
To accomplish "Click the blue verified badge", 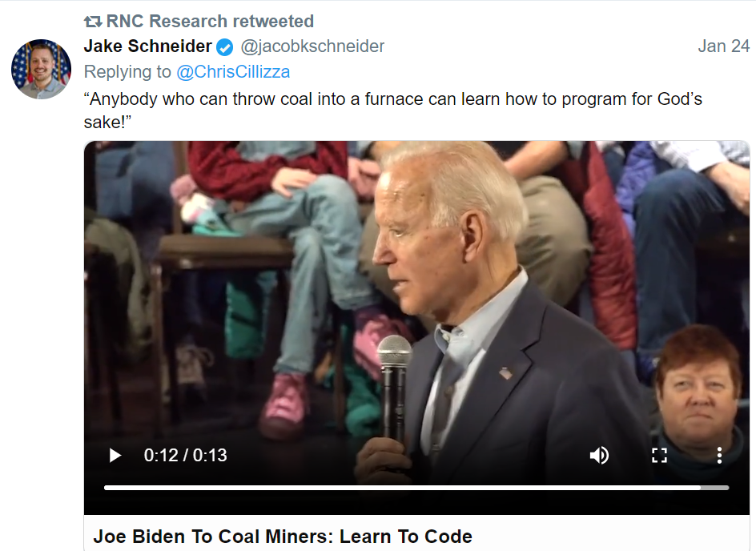I will [x=225, y=47].
